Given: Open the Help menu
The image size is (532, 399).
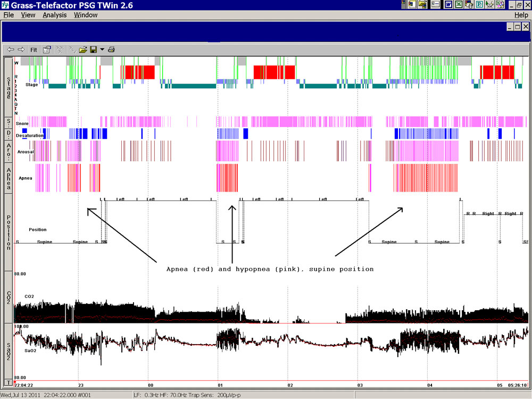Looking at the screenshot, I should [521, 15].
